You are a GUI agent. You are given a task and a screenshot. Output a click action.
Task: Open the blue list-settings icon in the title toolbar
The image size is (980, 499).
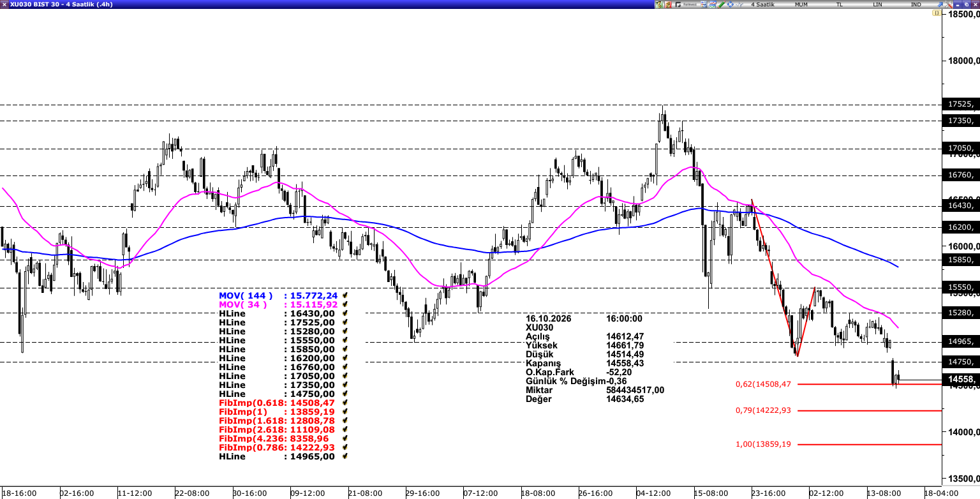[x=704, y=4]
